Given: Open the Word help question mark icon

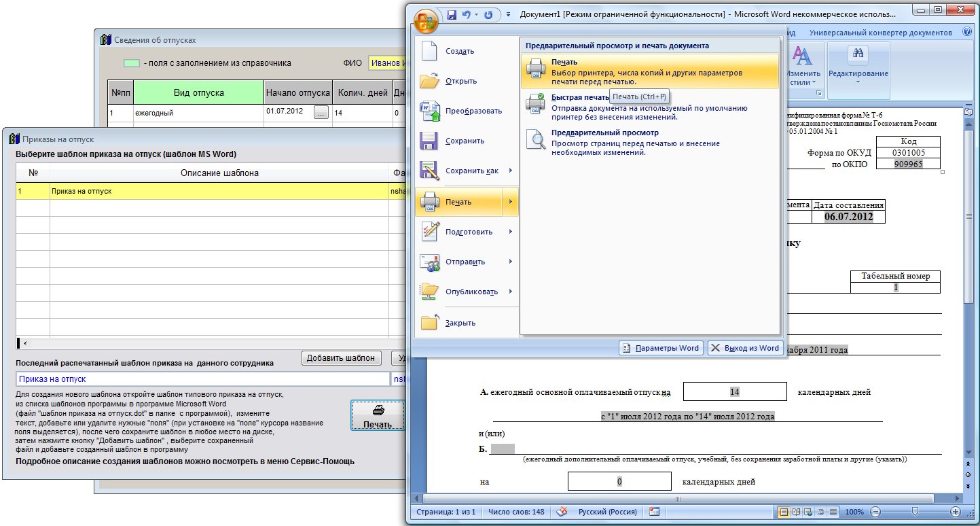Looking at the screenshot, I should [967, 33].
